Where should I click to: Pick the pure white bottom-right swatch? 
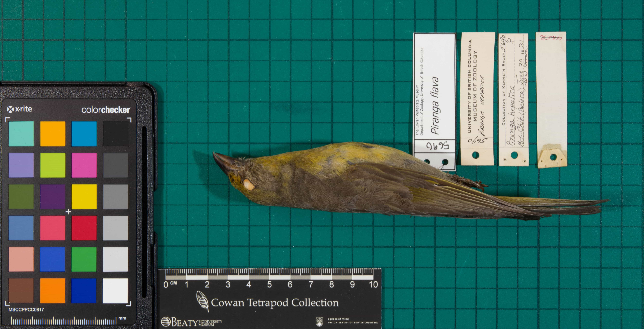[x=115, y=291]
